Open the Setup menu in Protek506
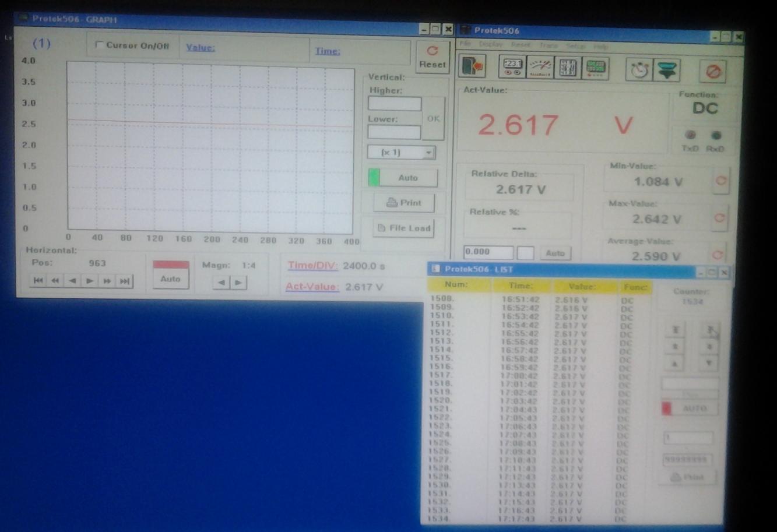Viewport: 777px width, 532px height. pyautogui.click(x=575, y=46)
